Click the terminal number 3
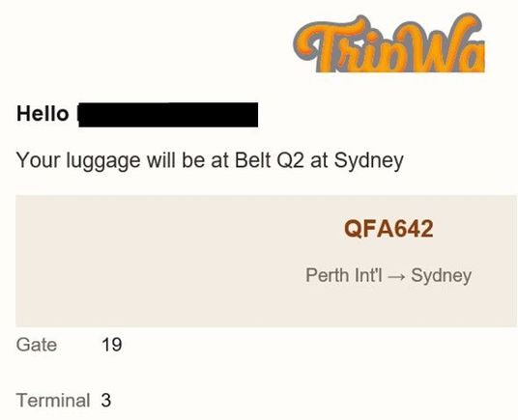Screen dimensions: 518x420 (x=105, y=400)
